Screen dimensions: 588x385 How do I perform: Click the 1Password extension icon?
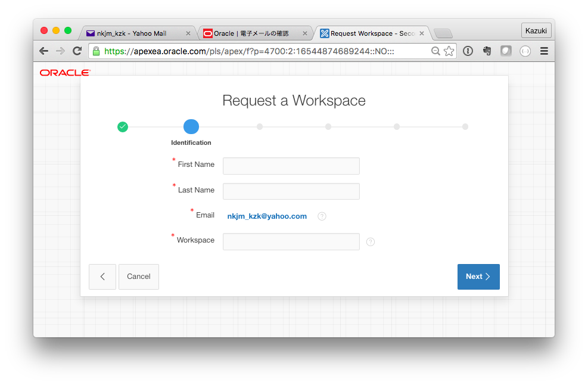click(x=468, y=51)
